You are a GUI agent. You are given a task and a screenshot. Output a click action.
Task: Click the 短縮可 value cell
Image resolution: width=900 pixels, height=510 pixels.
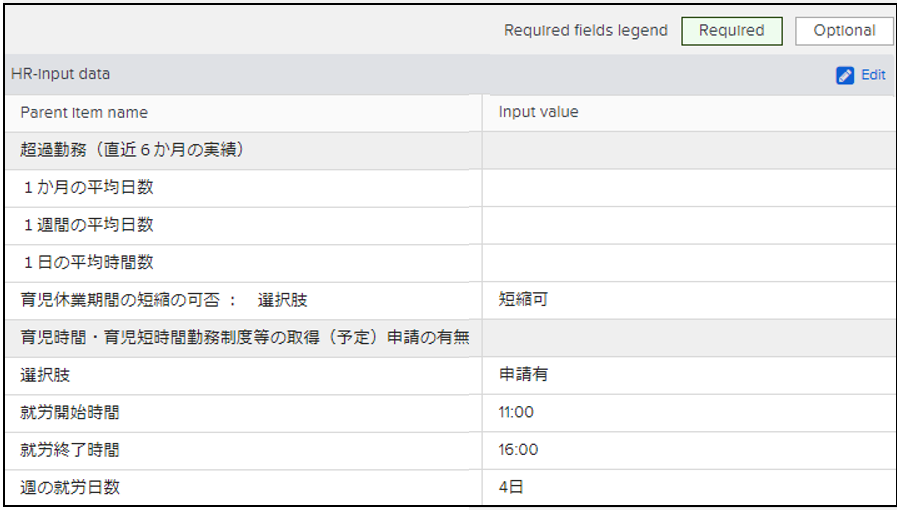525,300
